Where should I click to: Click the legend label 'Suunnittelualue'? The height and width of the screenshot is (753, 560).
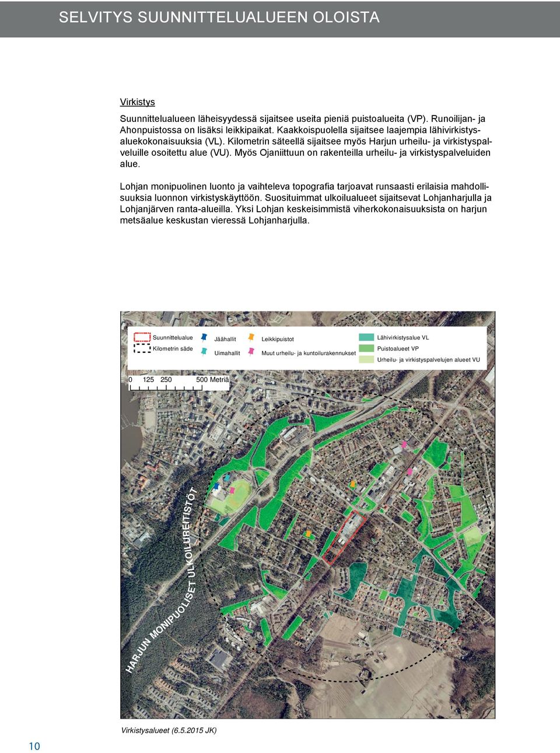(173, 338)
